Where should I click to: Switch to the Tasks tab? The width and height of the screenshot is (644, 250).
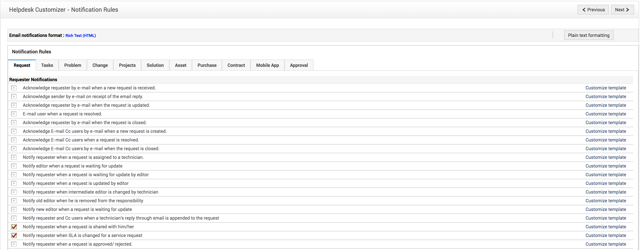point(47,65)
